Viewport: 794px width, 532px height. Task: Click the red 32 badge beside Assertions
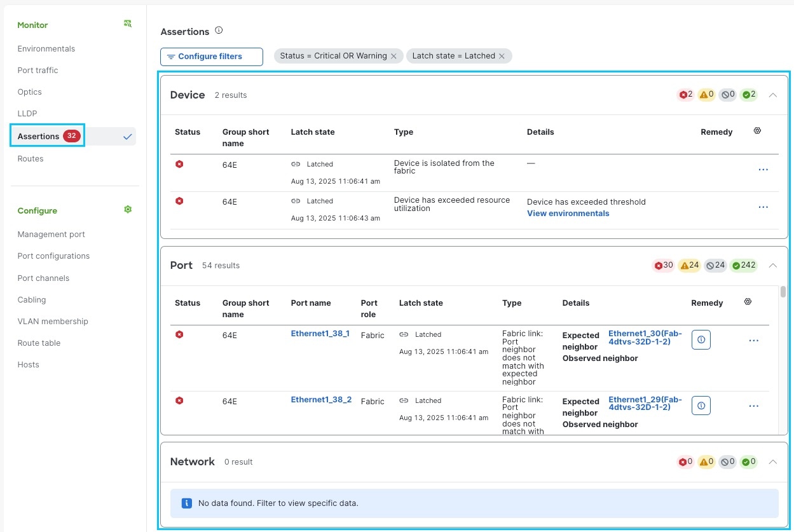point(72,136)
